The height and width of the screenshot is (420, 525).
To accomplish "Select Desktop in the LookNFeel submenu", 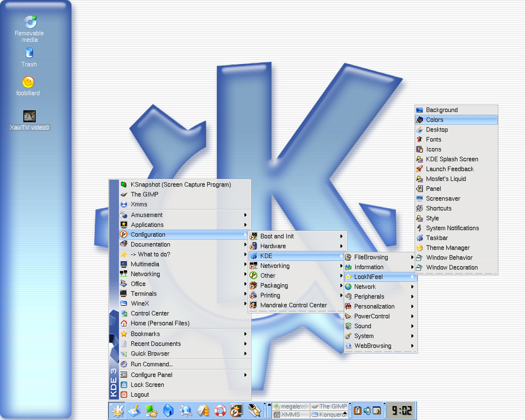I will click(x=457, y=130).
